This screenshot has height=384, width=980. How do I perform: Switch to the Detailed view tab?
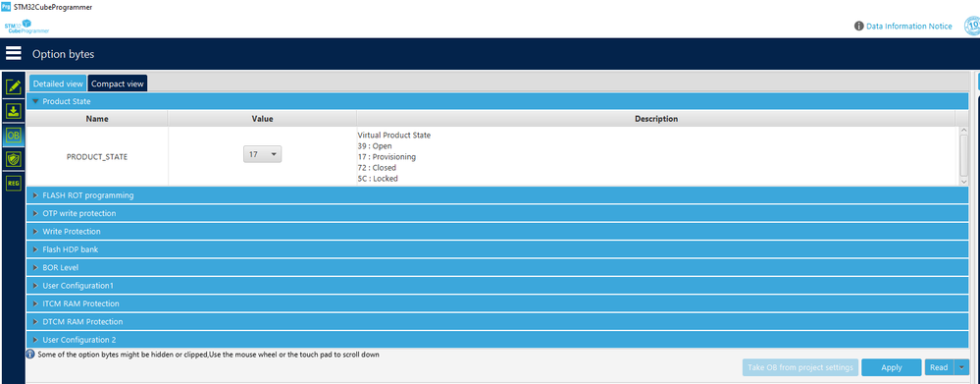point(58,83)
